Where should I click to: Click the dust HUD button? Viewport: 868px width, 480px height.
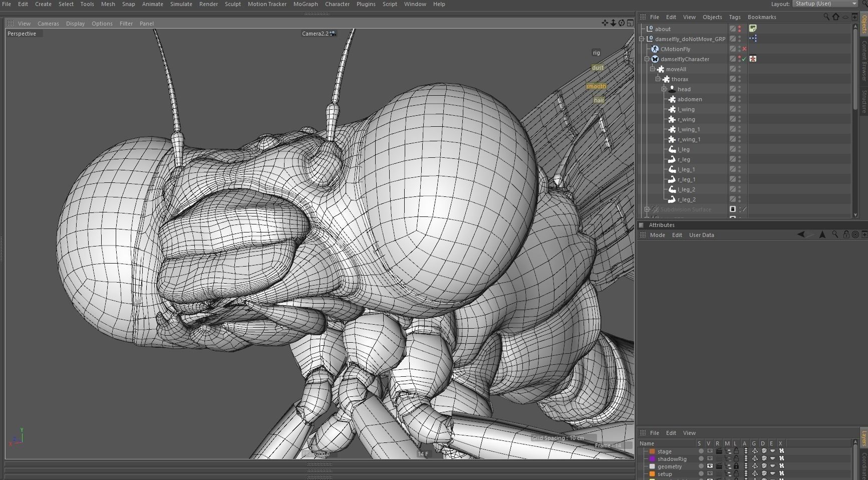598,68
